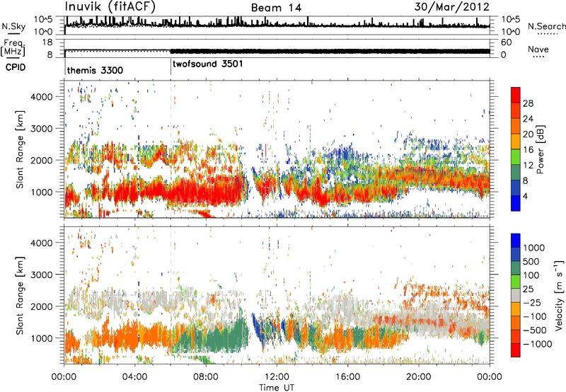Click the '1000' tick on Velocity colorbar

(x=534, y=248)
